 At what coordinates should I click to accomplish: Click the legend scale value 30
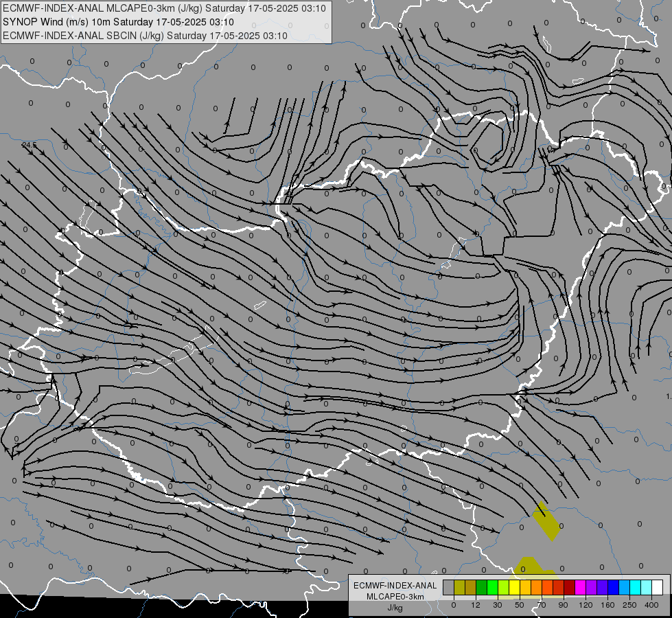[498, 605]
